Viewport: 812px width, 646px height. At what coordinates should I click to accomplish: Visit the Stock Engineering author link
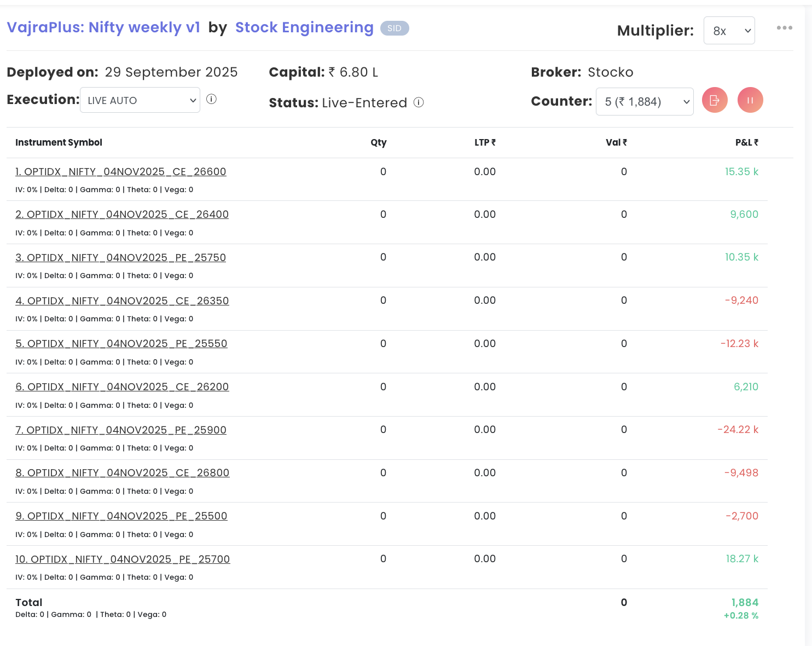[x=304, y=27]
